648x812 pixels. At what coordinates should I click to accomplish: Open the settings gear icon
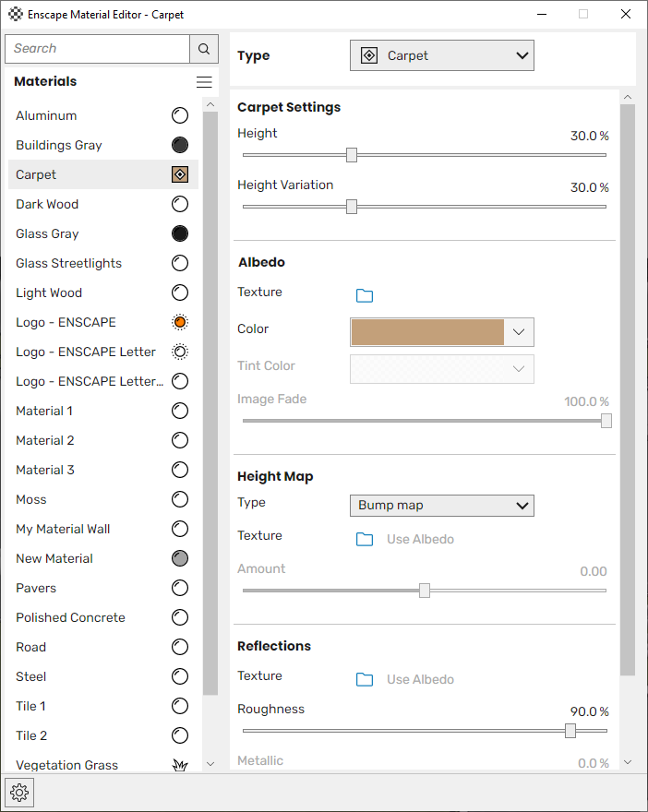coord(19,792)
